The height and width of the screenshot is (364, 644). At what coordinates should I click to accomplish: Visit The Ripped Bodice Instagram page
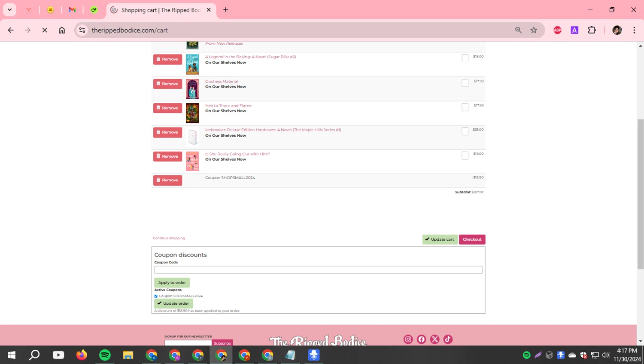click(x=408, y=340)
